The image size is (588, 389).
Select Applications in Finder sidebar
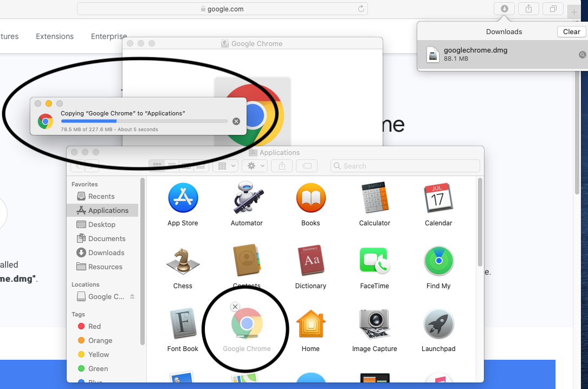coord(102,210)
